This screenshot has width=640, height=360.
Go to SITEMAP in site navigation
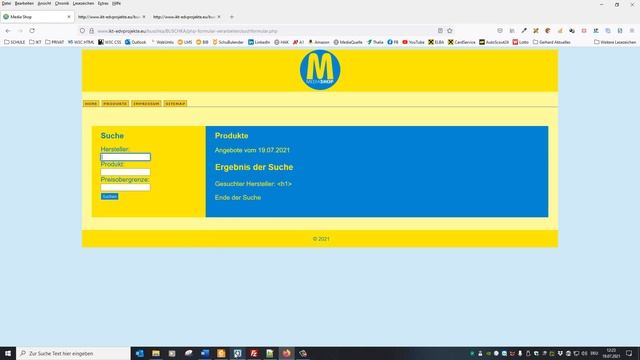pos(175,104)
